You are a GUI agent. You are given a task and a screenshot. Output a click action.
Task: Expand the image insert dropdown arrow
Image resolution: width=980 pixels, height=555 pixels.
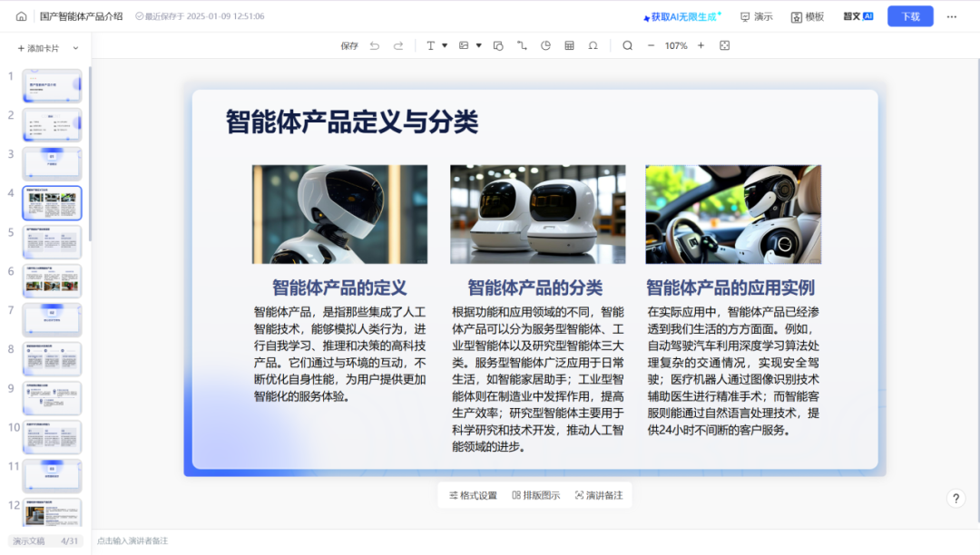pyautogui.click(x=479, y=45)
